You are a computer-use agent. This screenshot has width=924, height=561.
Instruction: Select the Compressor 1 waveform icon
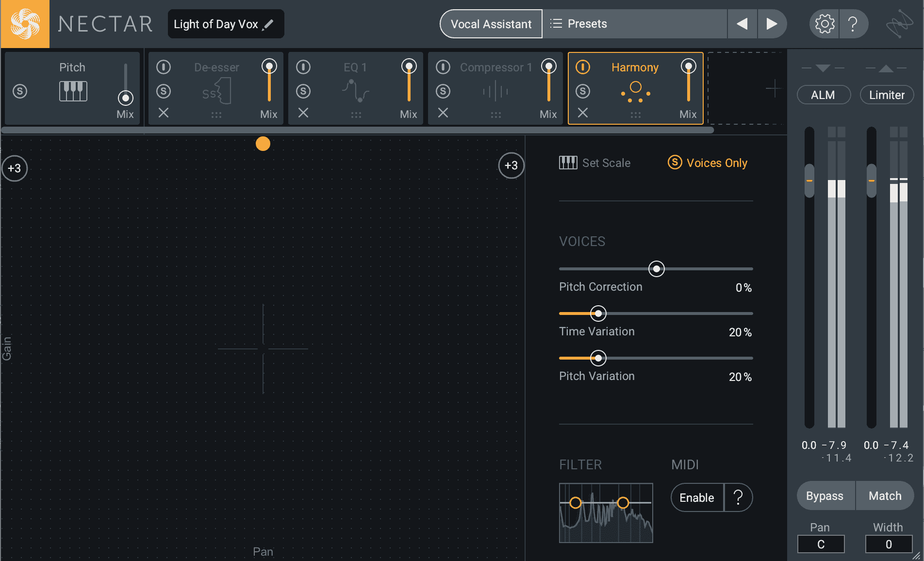(x=495, y=91)
